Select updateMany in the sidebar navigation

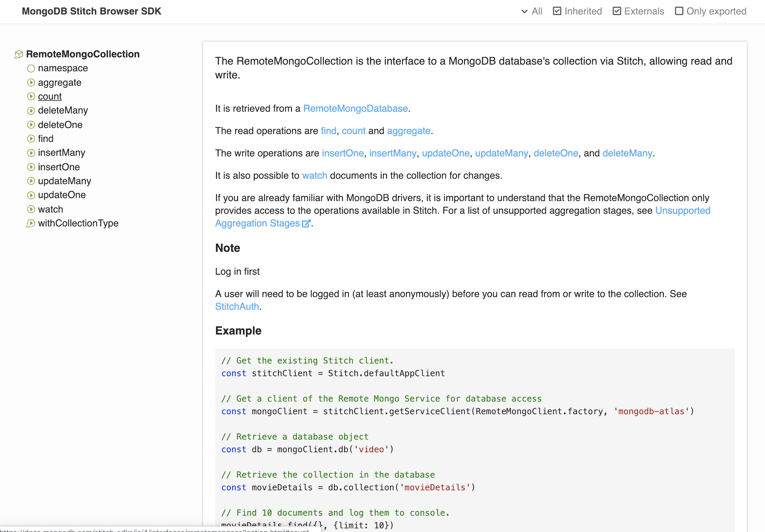[x=64, y=181]
